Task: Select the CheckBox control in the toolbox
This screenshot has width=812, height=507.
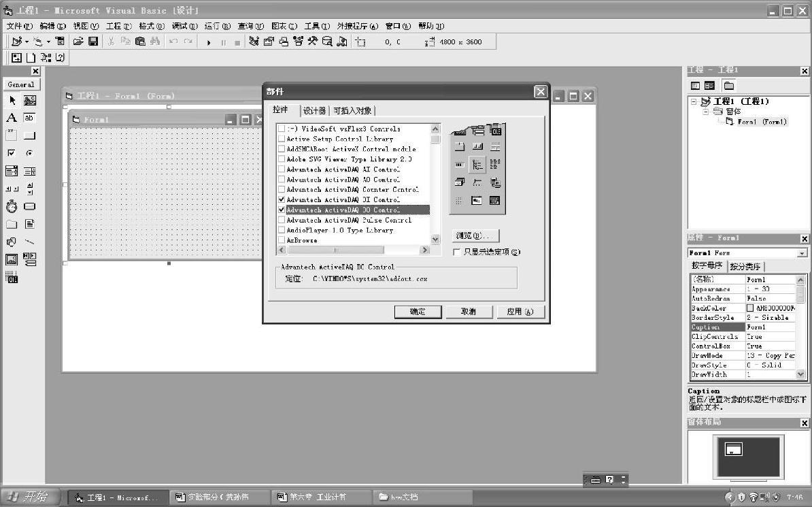Action: coord(12,153)
